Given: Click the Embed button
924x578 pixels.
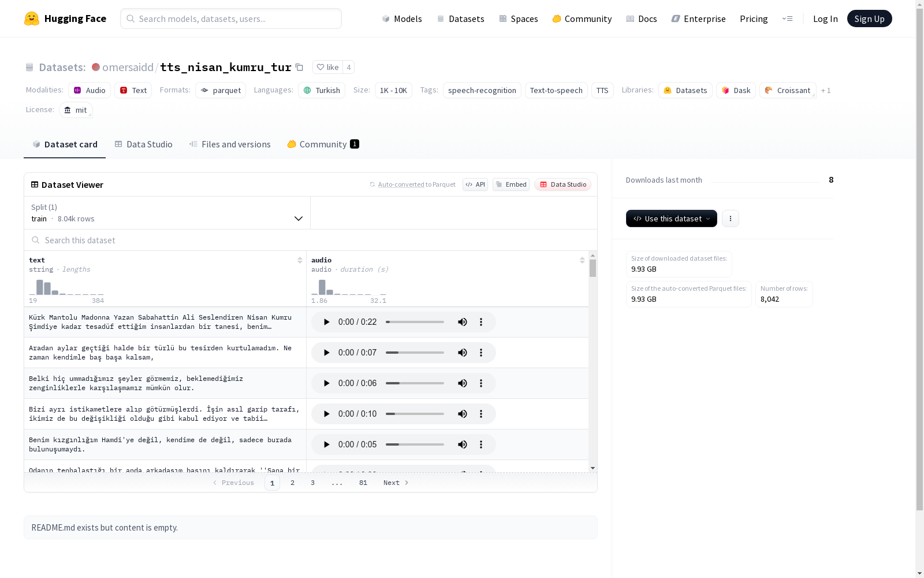Looking at the screenshot, I should [511, 184].
